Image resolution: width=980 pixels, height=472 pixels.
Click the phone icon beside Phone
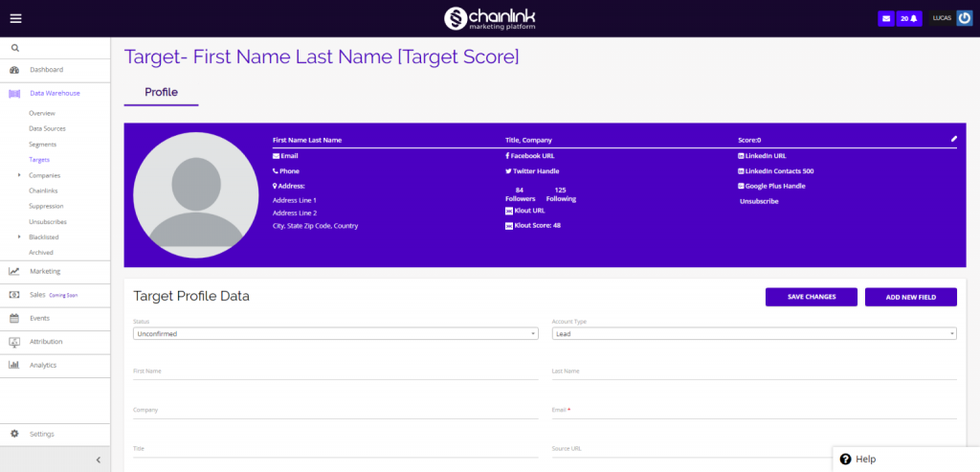(276, 170)
